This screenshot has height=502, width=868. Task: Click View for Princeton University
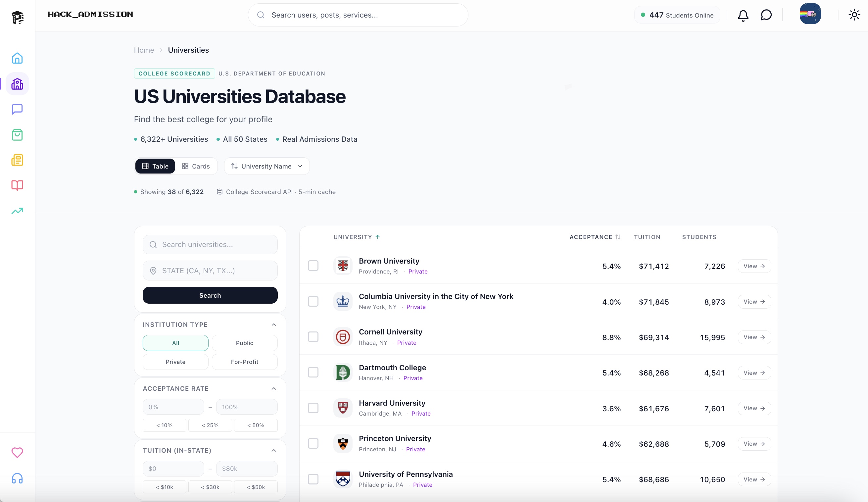[754, 444]
